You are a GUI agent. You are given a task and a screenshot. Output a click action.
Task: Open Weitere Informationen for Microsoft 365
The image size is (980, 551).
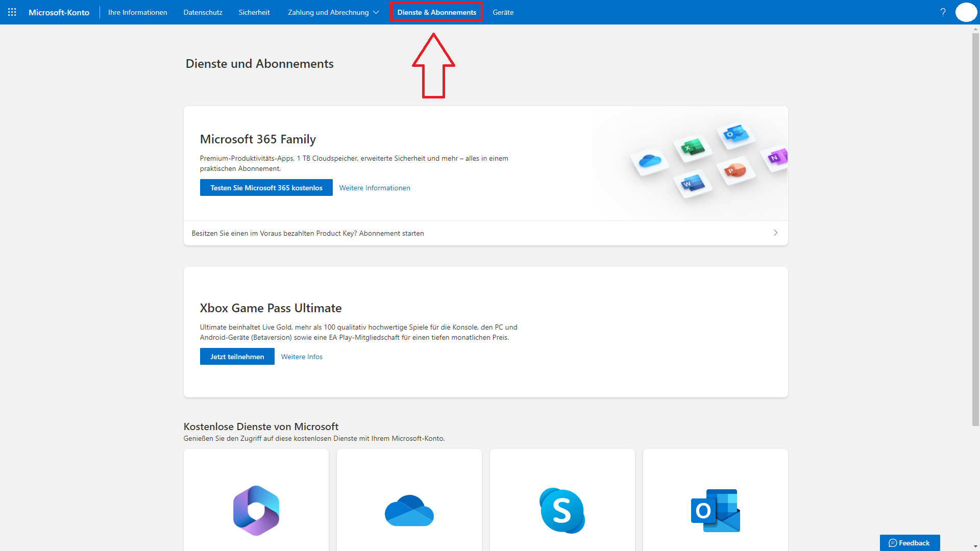[x=375, y=188]
